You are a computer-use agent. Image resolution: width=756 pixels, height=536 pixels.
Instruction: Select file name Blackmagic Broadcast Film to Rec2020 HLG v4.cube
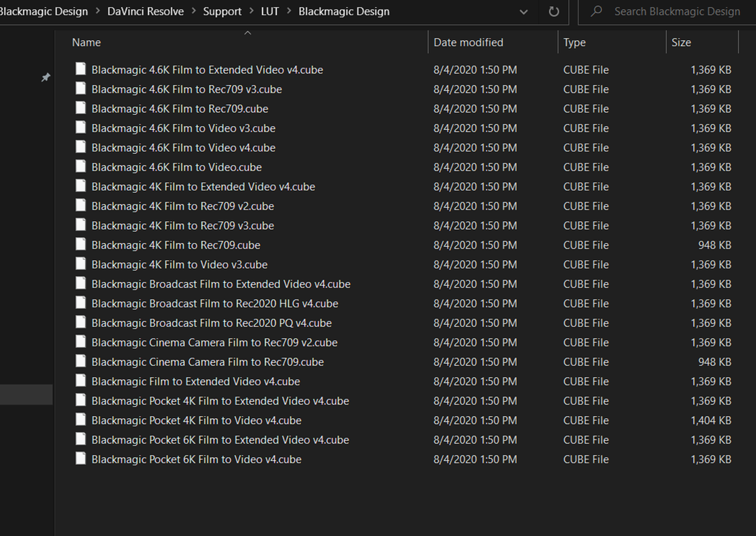tap(215, 304)
